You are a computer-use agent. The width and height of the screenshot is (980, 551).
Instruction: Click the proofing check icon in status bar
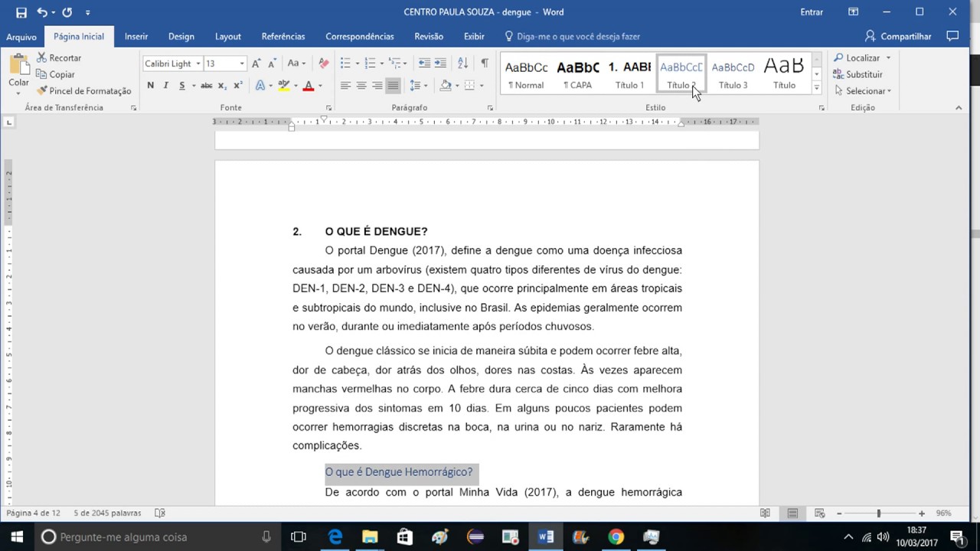(x=160, y=513)
